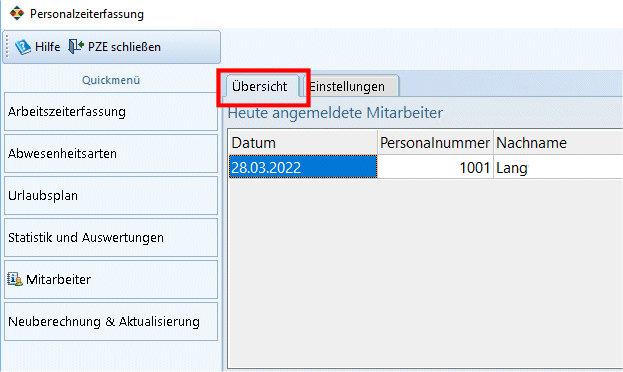Sort by the Datum column header

[303, 143]
